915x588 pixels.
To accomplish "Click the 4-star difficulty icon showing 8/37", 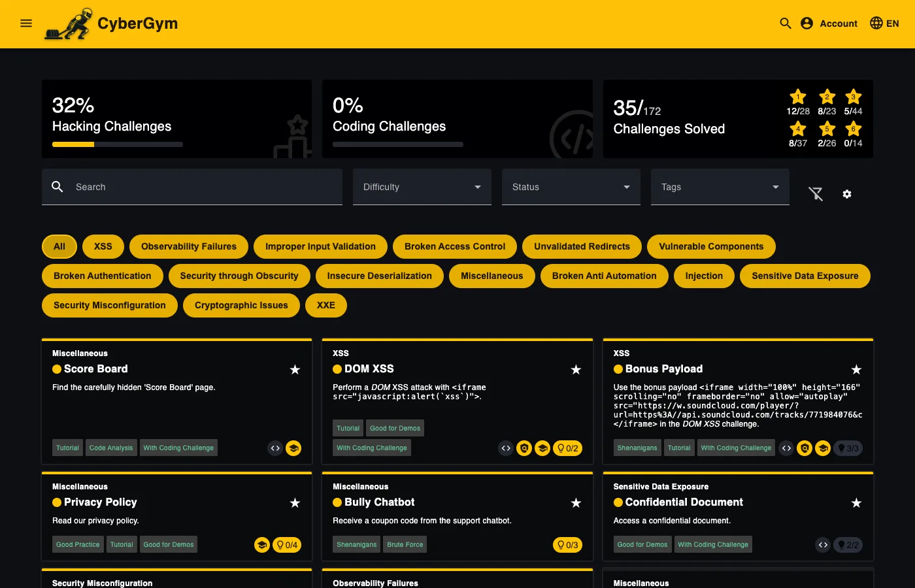I will point(798,128).
